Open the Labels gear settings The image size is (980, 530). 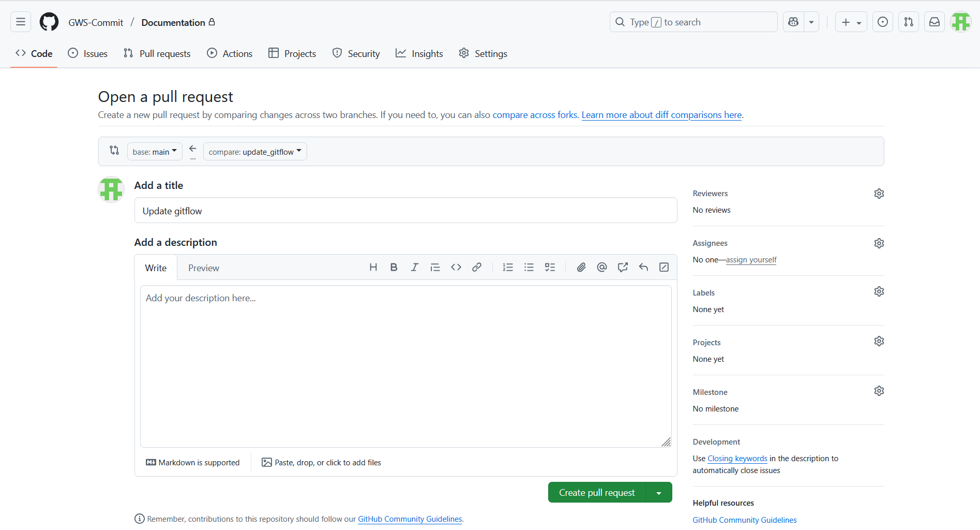pos(879,291)
